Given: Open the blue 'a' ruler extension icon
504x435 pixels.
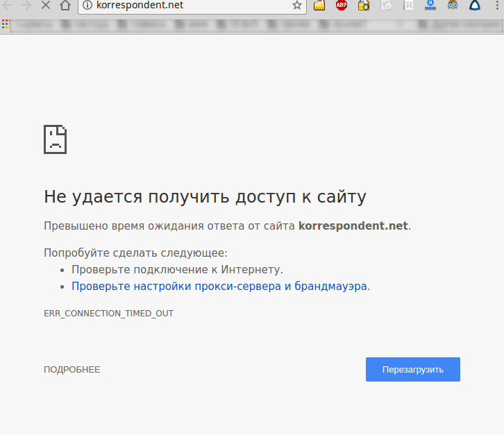Looking at the screenshot, I should (x=430, y=5).
